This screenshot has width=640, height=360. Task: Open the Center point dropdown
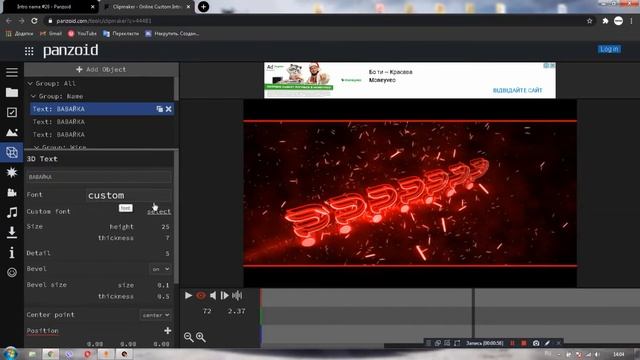[x=156, y=315]
